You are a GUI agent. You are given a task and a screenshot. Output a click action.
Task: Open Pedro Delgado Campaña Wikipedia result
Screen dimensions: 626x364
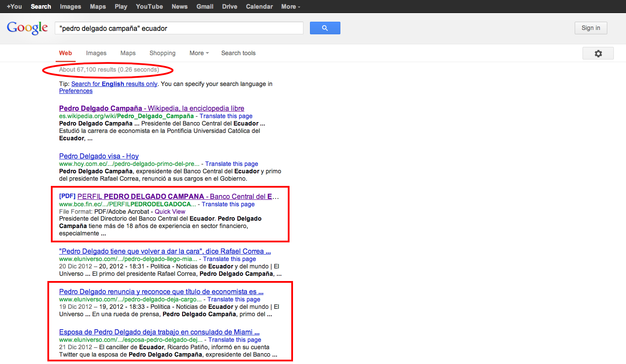pos(152,108)
